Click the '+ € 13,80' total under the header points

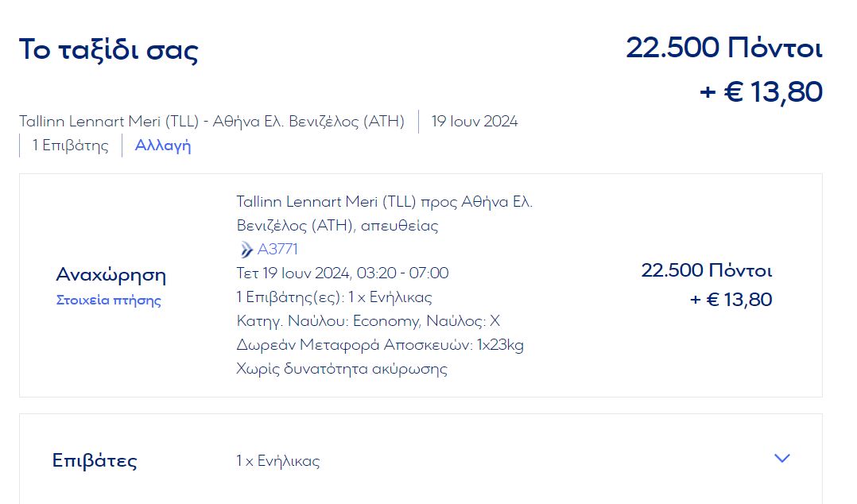761,92
